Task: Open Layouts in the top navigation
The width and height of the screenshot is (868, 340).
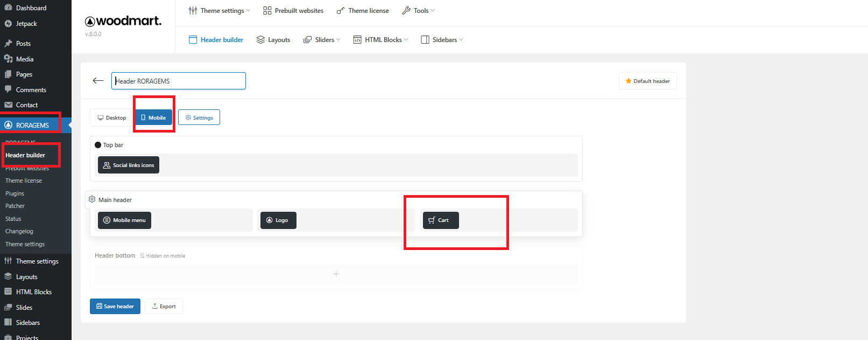Action: (273, 40)
